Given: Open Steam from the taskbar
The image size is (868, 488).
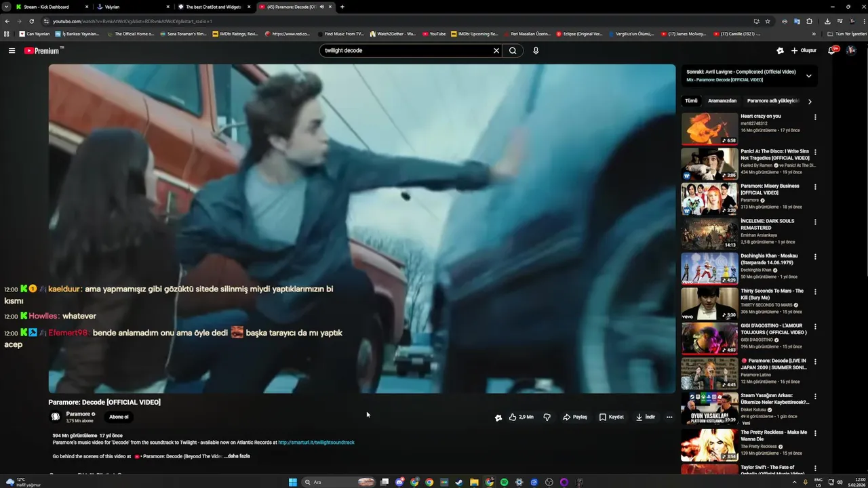Looking at the screenshot, I should [459, 482].
